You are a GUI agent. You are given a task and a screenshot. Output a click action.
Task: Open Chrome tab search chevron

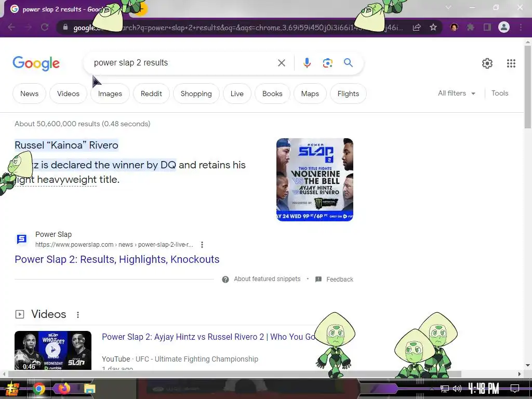[x=448, y=7]
